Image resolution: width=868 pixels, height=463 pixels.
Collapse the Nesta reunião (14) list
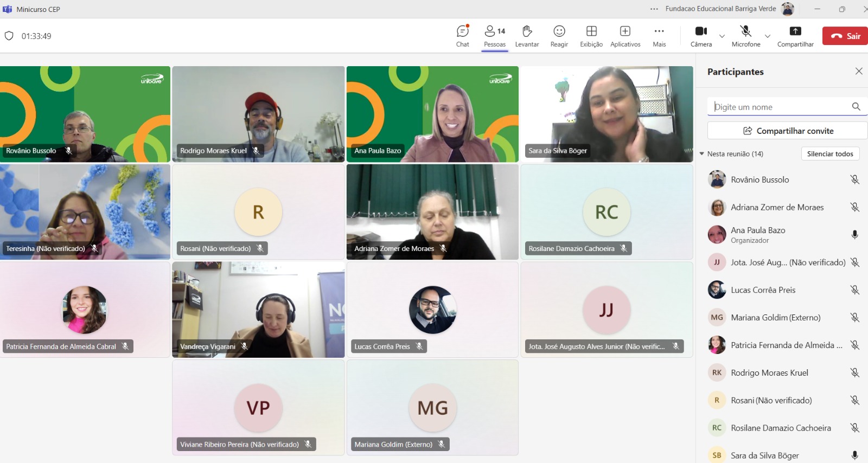click(x=702, y=154)
